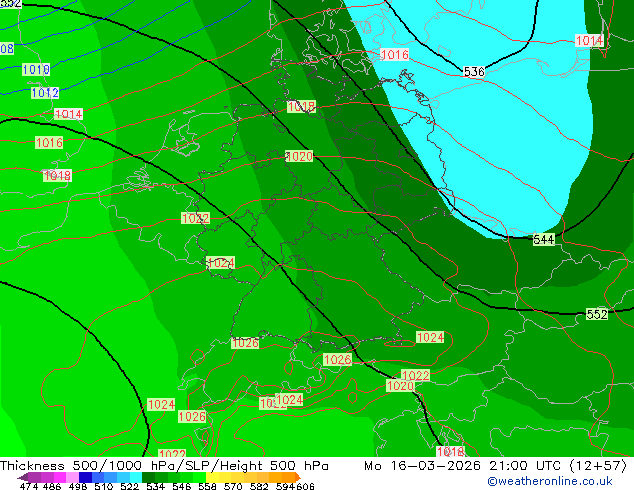
Task: Click the 1020 label directly below a 1022 label
Action: coord(400,385)
